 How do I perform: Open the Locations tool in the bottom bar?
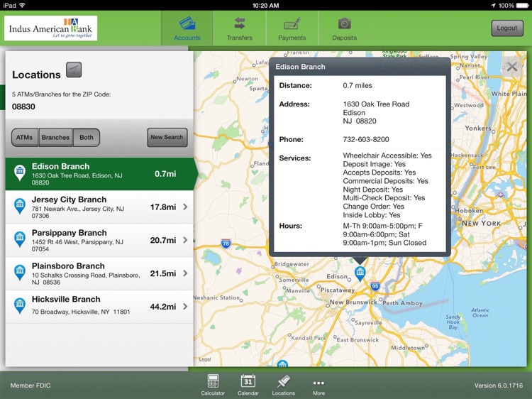[x=283, y=385]
